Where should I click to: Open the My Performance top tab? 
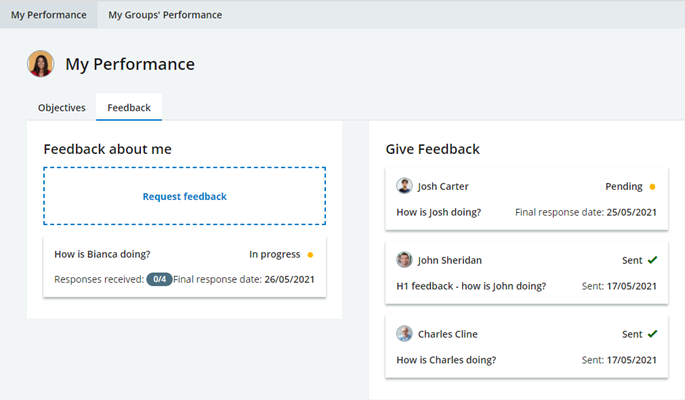48,15
